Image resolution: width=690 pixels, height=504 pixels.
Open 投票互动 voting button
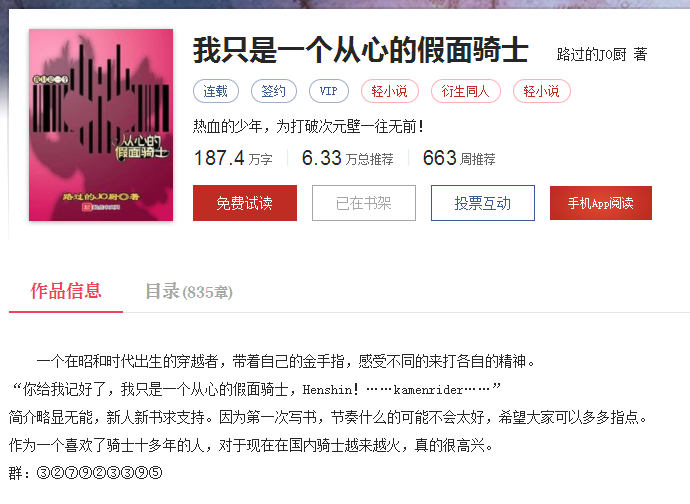[x=483, y=203]
